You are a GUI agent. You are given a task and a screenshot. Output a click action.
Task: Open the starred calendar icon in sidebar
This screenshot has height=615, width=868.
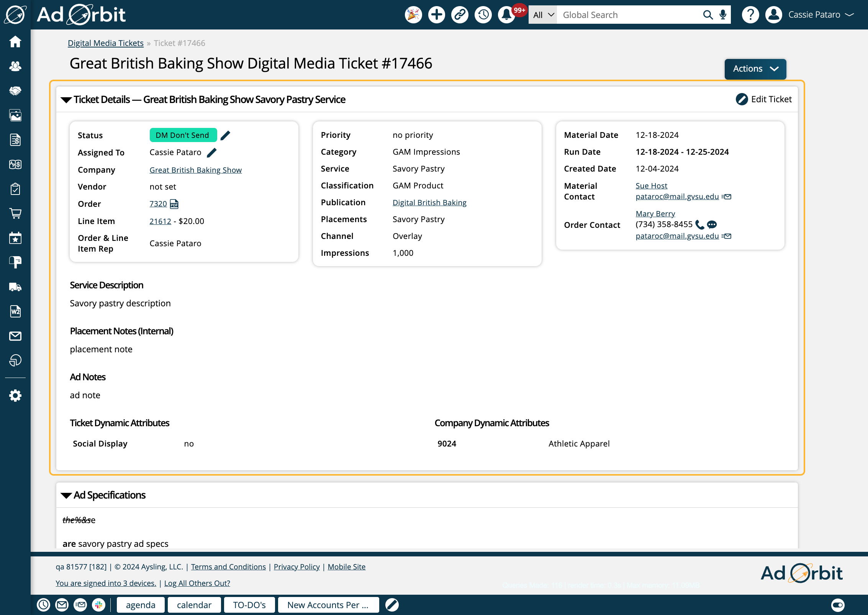click(15, 238)
